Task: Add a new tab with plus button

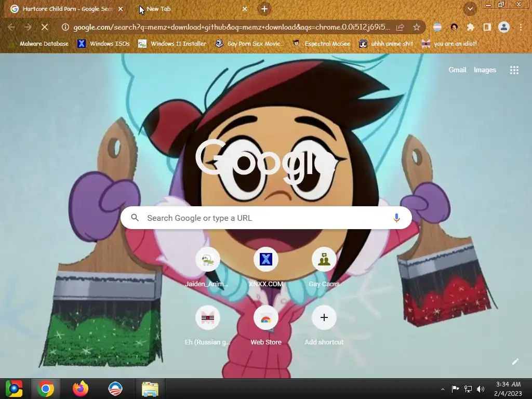Action: [264, 9]
